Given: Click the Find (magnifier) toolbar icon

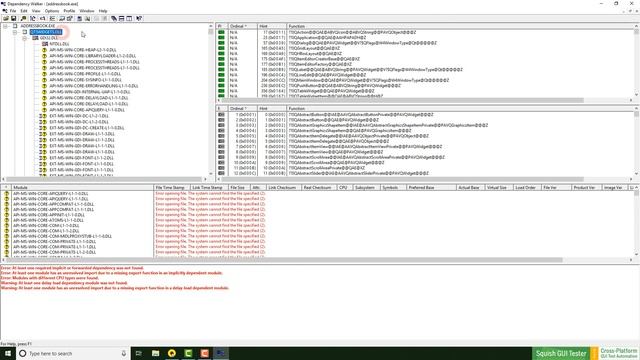Looking at the screenshot, I should tap(23, 18).
